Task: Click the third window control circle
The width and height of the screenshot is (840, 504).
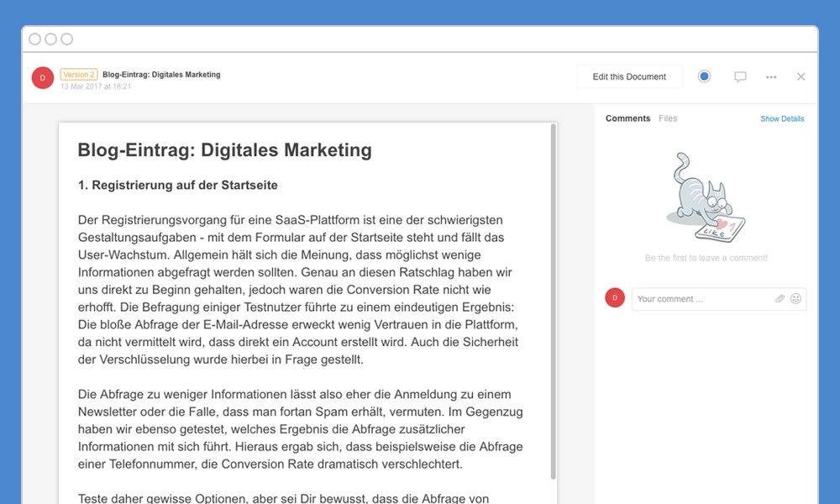Action: point(67,39)
